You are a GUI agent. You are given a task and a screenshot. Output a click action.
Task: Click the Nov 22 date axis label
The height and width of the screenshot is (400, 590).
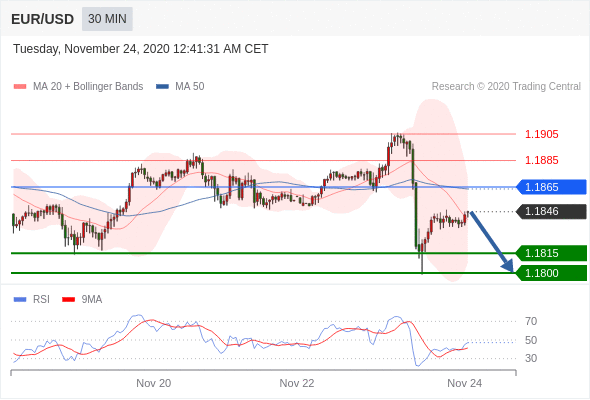pos(297,383)
